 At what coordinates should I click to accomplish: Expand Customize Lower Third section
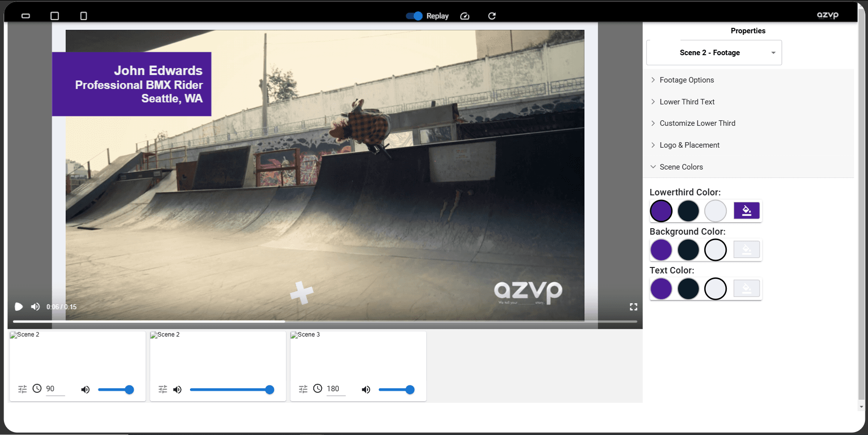[x=748, y=123]
